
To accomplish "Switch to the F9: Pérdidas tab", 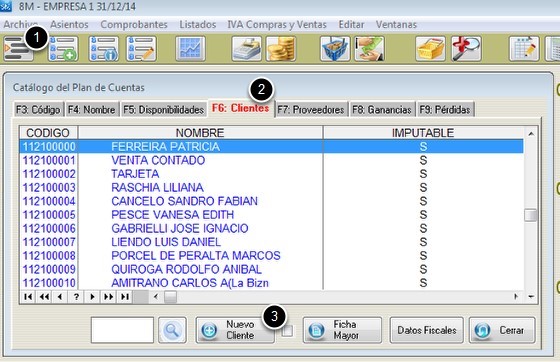I will point(445,110).
